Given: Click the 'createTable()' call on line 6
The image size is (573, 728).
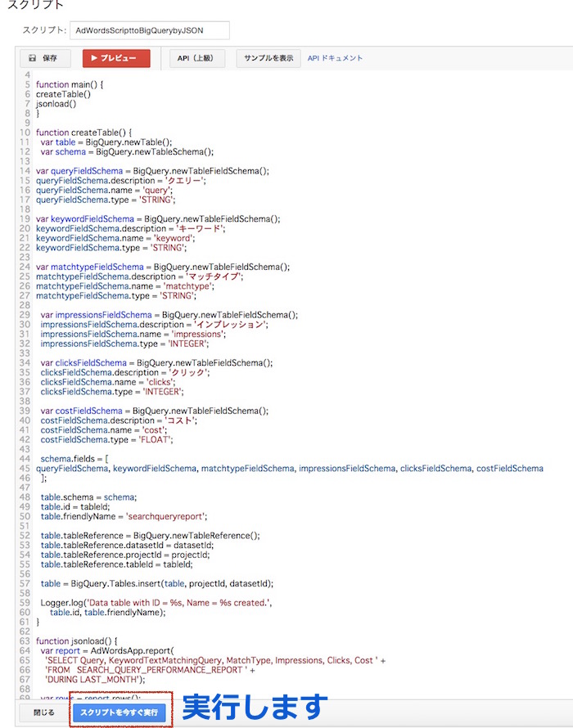Looking at the screenshot, I should (63, 94).
